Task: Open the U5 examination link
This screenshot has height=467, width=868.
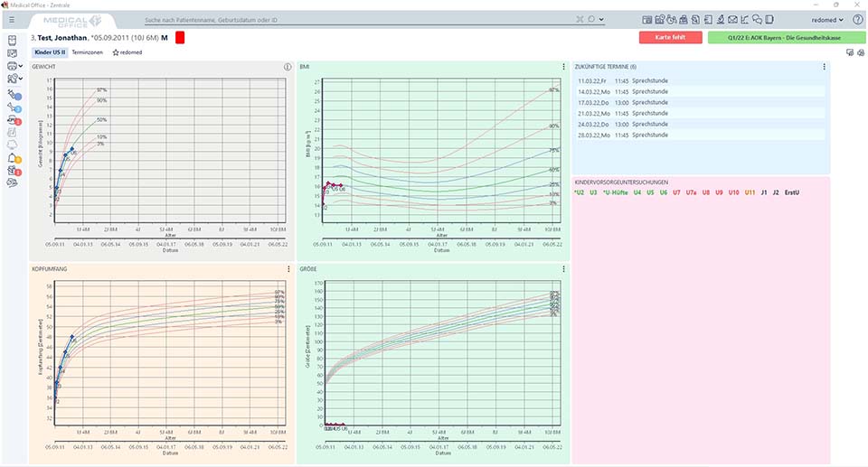Action: coord(650,192)
